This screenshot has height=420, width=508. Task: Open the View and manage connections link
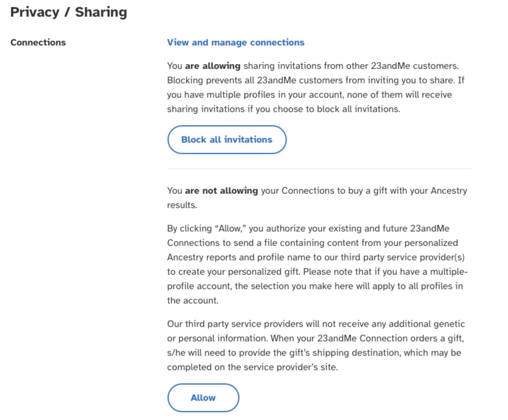point(235,42)
